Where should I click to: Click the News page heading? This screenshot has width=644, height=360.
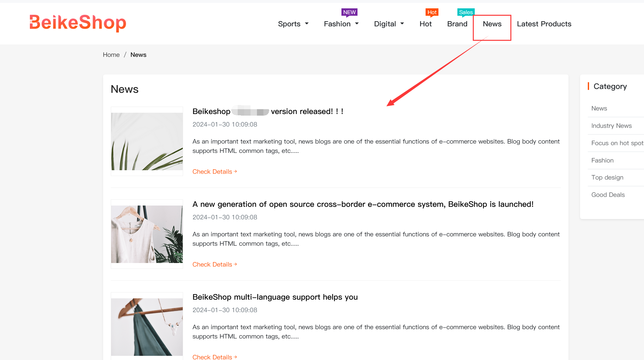[125, 89]
